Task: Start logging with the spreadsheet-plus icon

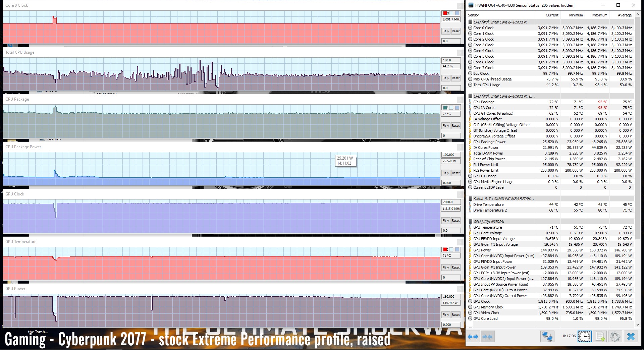Action: [x=600, y=337]
